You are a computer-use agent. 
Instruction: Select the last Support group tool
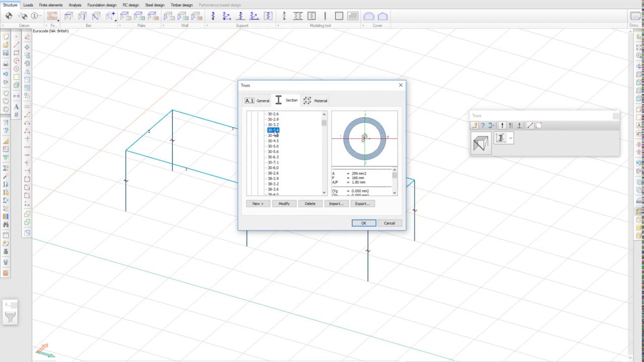(269, 16)
